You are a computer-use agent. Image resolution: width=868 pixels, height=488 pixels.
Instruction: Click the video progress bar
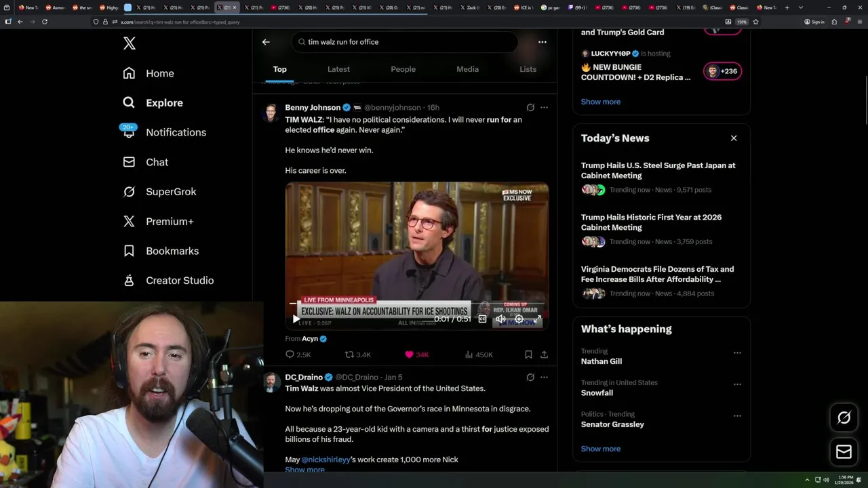click(417, 304)
